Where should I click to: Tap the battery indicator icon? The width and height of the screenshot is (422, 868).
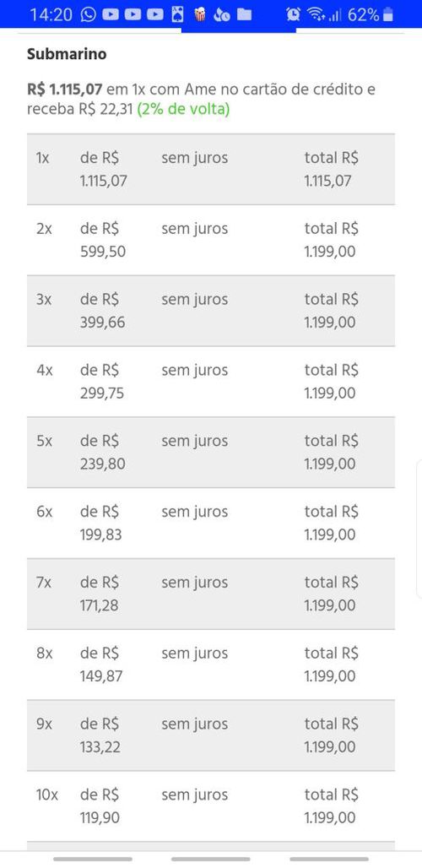tap(388, 14)
